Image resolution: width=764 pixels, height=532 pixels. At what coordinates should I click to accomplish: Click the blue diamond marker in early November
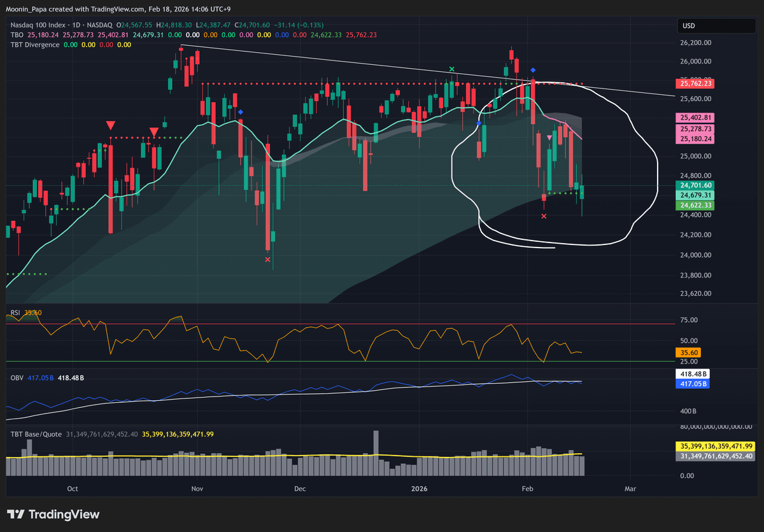(x=241, y=112)
